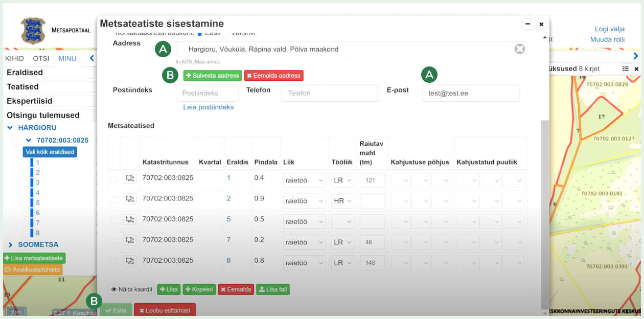Tick checkbox for Eraldis 2 table row
Image resolution: width=644 pixels, height=319 pixels.
[x=114, y=200]
